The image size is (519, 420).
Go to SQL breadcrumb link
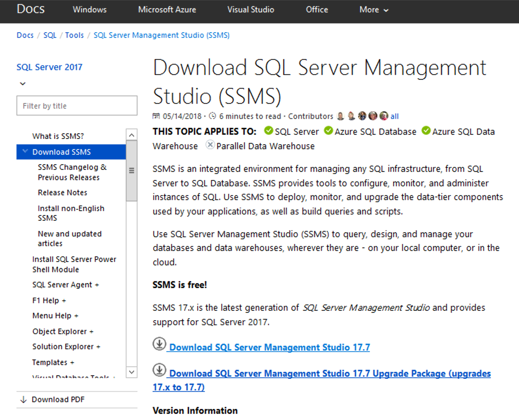pos(50,35)
